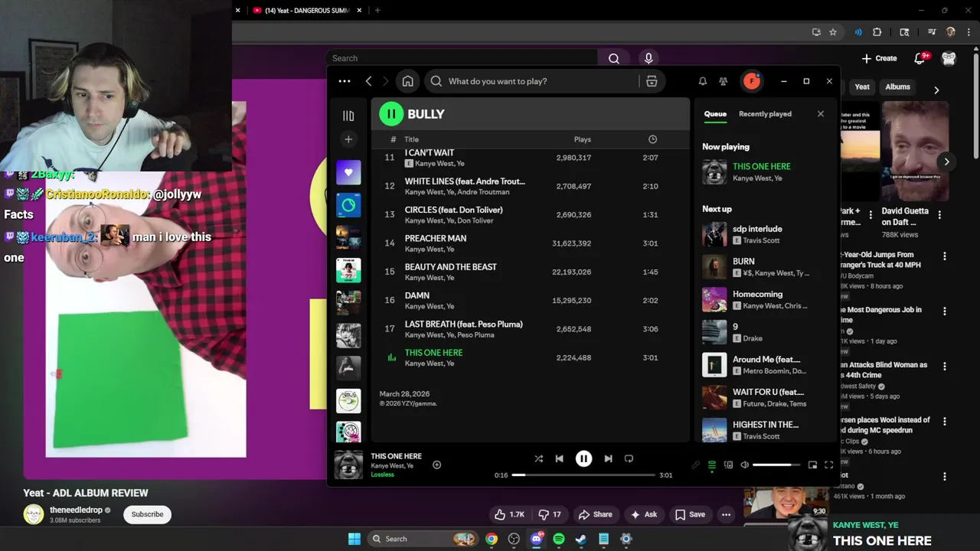Viewport: 980px width, 551px height.
Task: Play track PREACHER MAN
Action: click(530, 243)
